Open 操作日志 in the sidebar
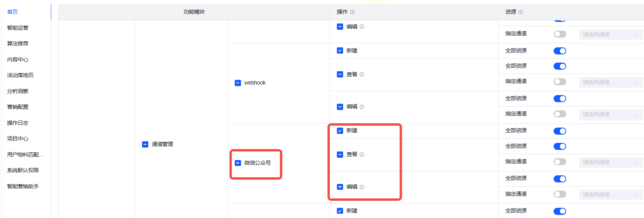This screenshot has height=218, width=644. pyautogui.click(x=18, y=123)
